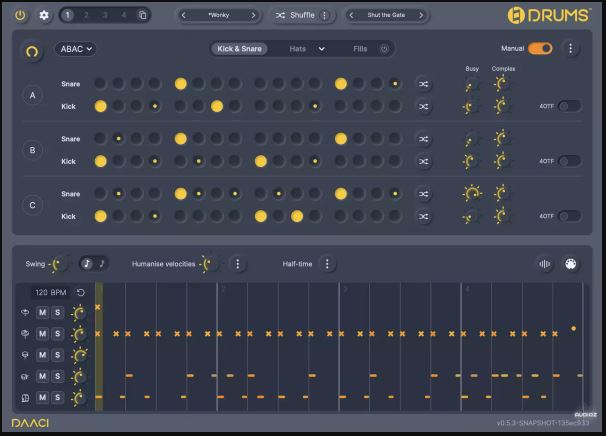Shuffle the section A Snare row
Screen dimensions: 606x436
423,84
